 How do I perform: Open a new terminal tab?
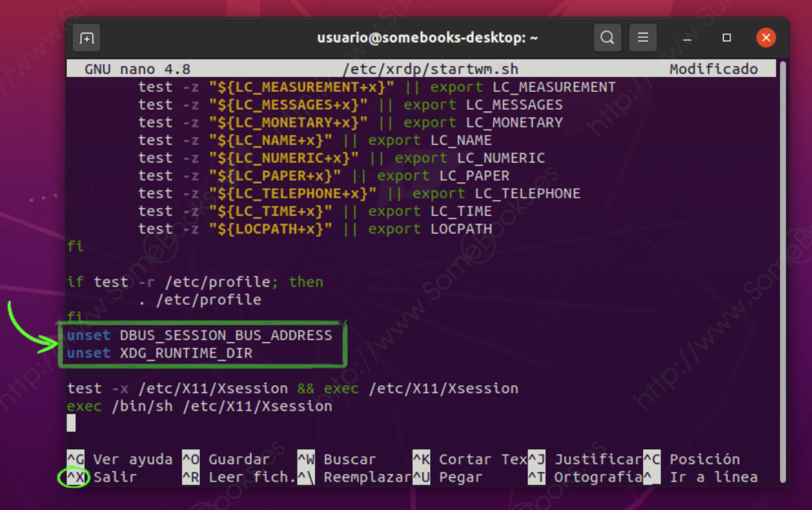click(87, 38)
